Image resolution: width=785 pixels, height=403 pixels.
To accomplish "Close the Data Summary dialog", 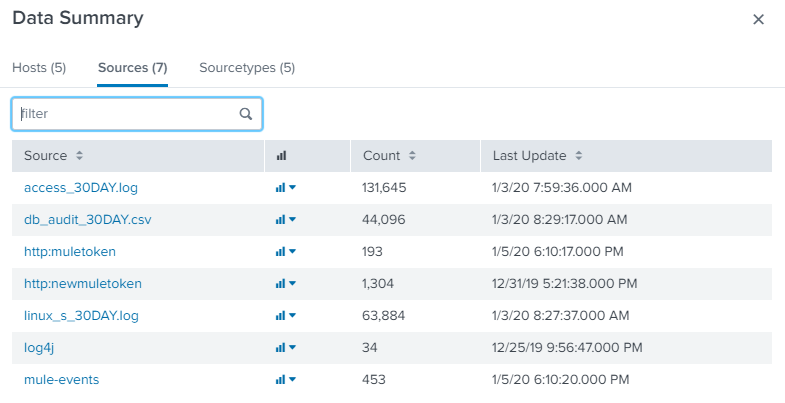I will pyautogui.click(x=758, y=19).
